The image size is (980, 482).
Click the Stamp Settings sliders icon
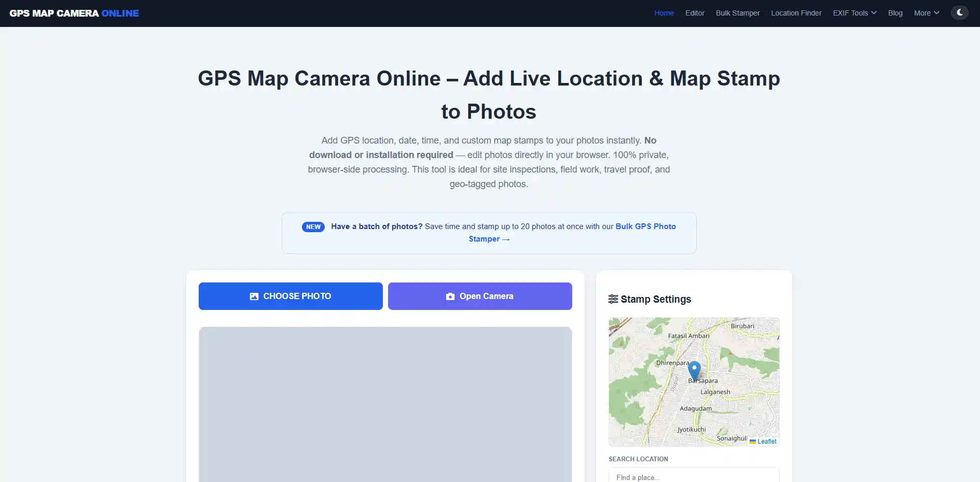[x=613, y=299]
